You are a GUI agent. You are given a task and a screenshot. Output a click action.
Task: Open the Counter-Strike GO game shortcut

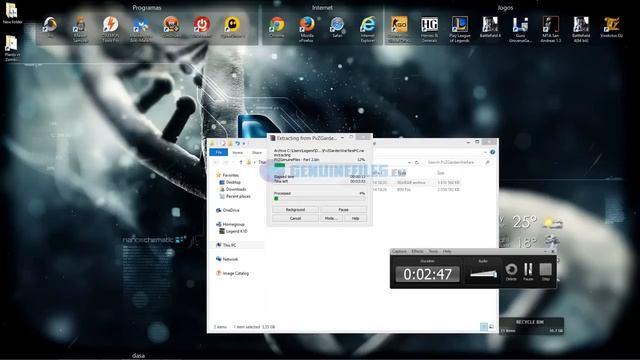pyautogui.click(x=398, y=29)
